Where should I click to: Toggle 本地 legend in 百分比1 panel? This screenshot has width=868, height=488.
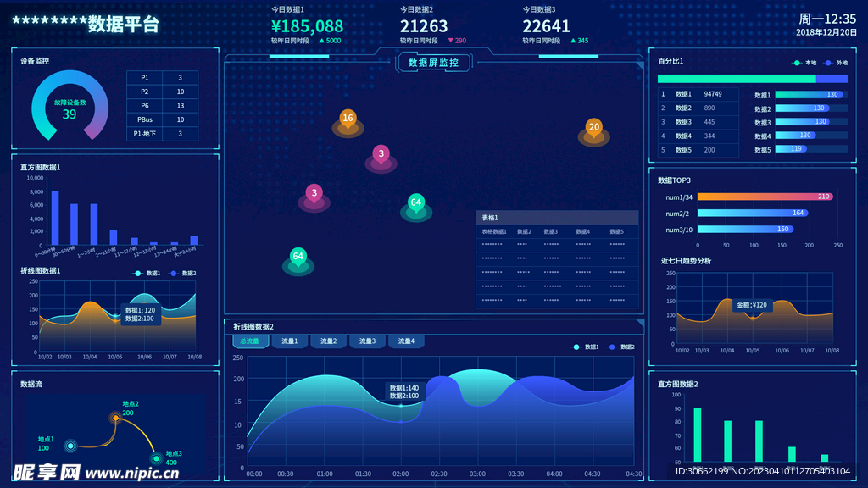coord(805,63)
